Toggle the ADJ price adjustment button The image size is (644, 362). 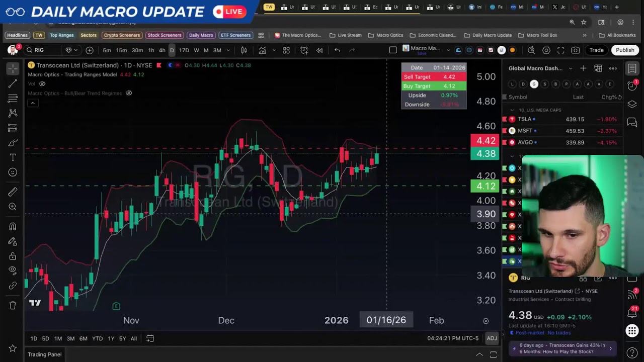[x=492, y=338]
